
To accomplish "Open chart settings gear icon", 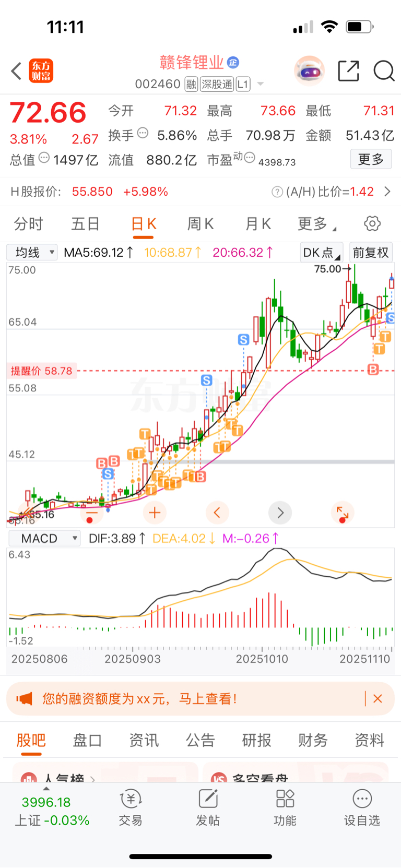I will point(372,224).
